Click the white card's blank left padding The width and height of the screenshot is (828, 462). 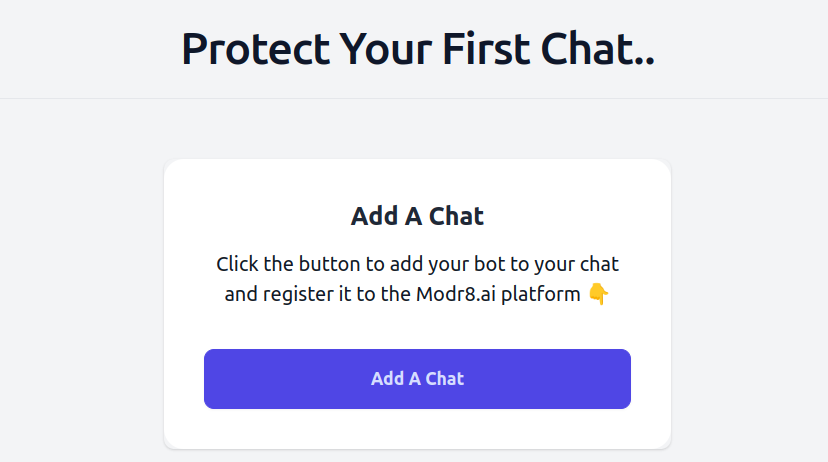[184, 300]
